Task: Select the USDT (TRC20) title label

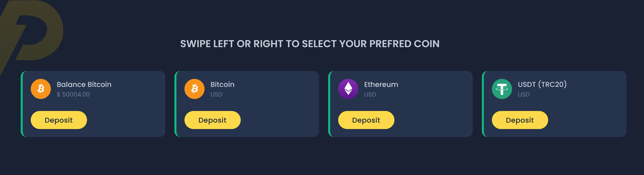Action: tap(542, 84)
